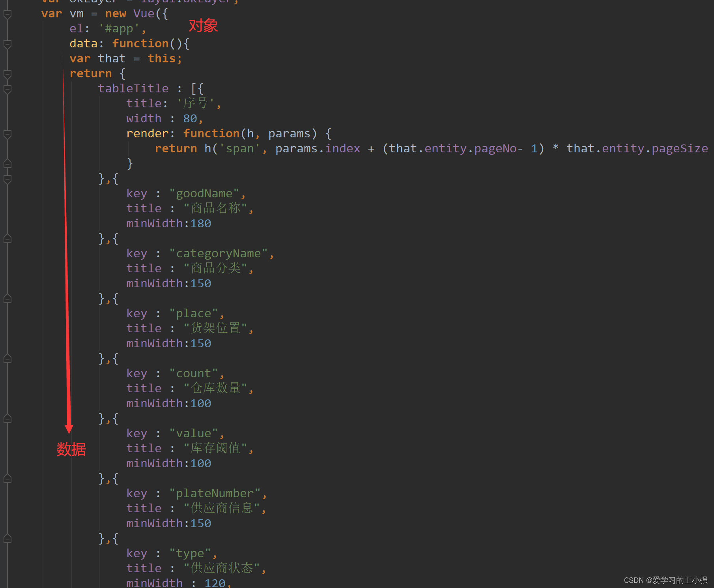Toggle the fold marker on '},{' above key "type"

click(7, 539)
